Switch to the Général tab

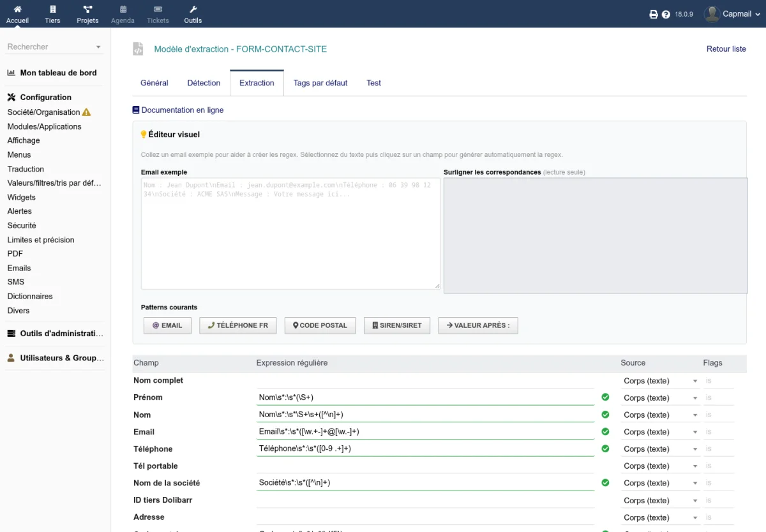(x=154, y=83)
